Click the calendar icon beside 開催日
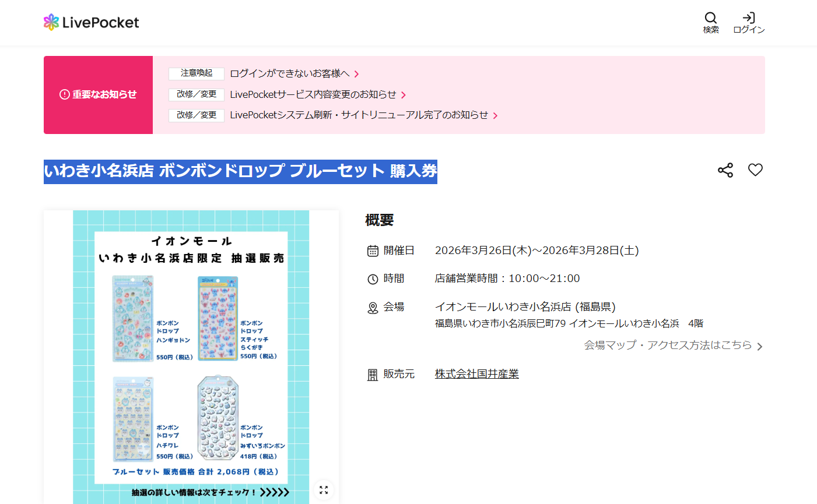Image resolution: width=817 pixels, height=504 pixels. (x=373, y=250)
